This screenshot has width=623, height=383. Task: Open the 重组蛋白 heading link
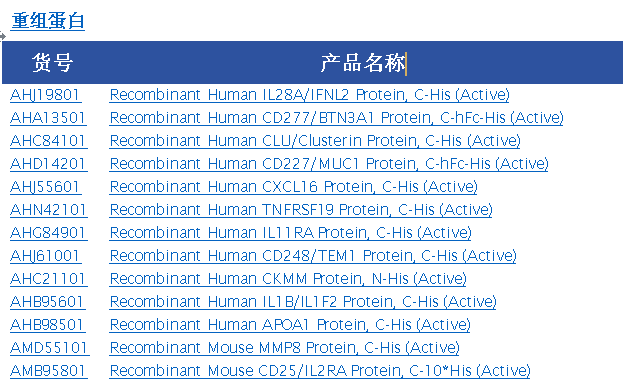(48, 21)
